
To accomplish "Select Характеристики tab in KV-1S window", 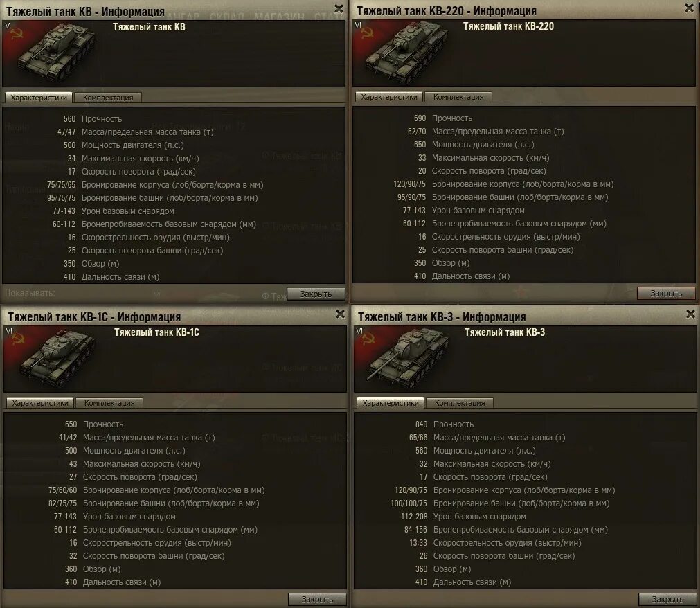I will point(40,402).
